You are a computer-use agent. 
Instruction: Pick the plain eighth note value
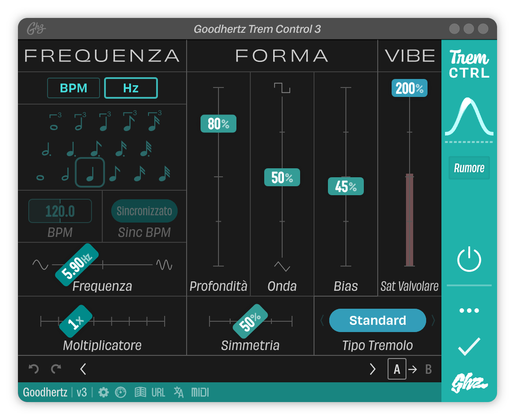point(115,174)
